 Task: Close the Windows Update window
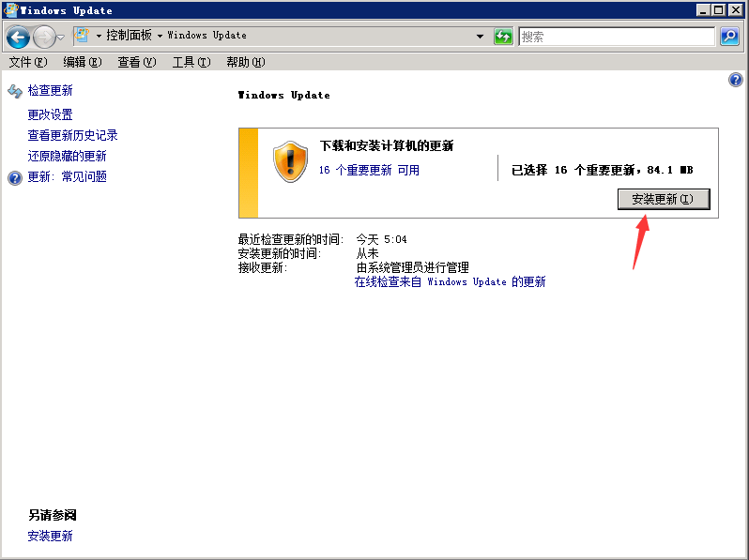[735, 10]
